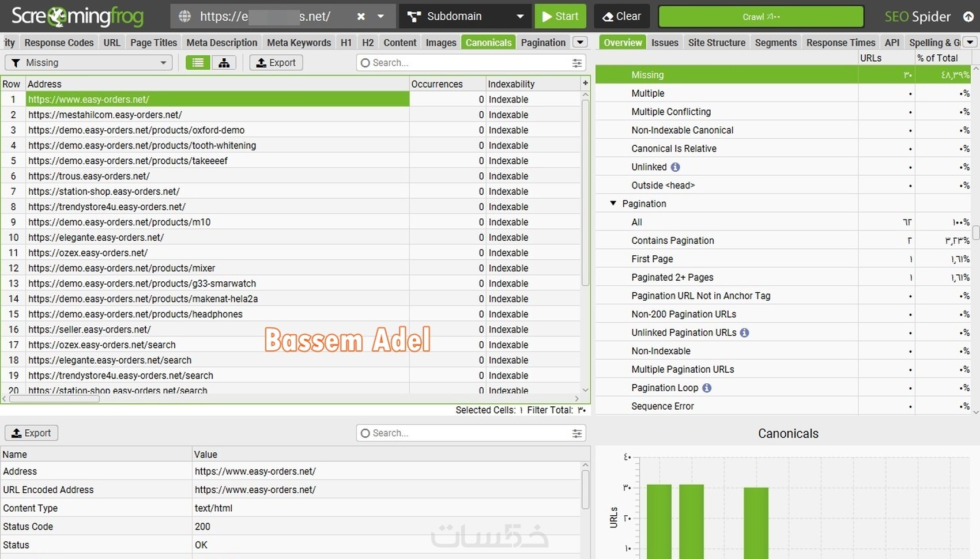980x559 pixels.
Task: Show info for Pagination Loop
Action: [707, 388]
